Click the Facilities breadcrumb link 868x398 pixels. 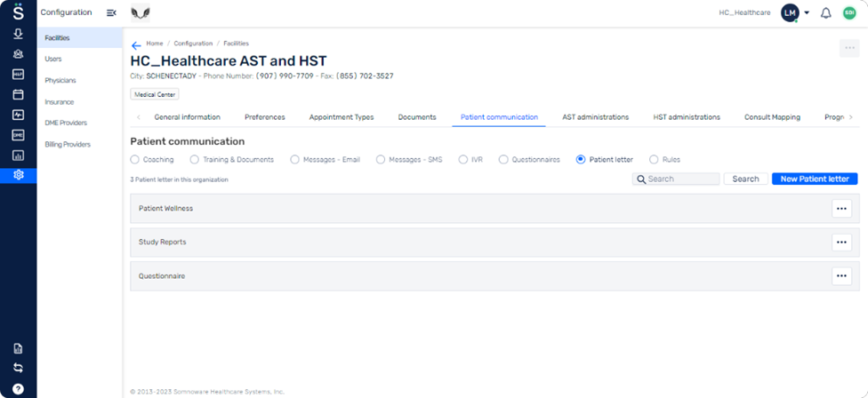pyautogui.click(x=237, y=44)
